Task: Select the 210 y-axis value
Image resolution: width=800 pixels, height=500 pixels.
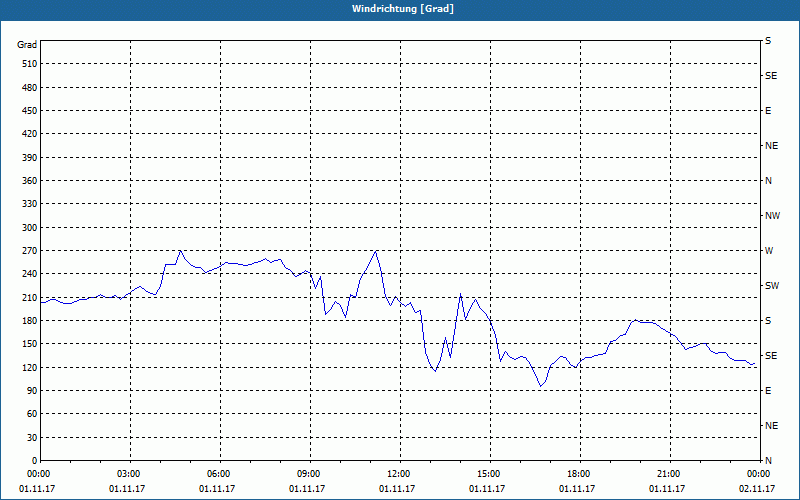Action: pyautogui.click(x=30, y=297)
